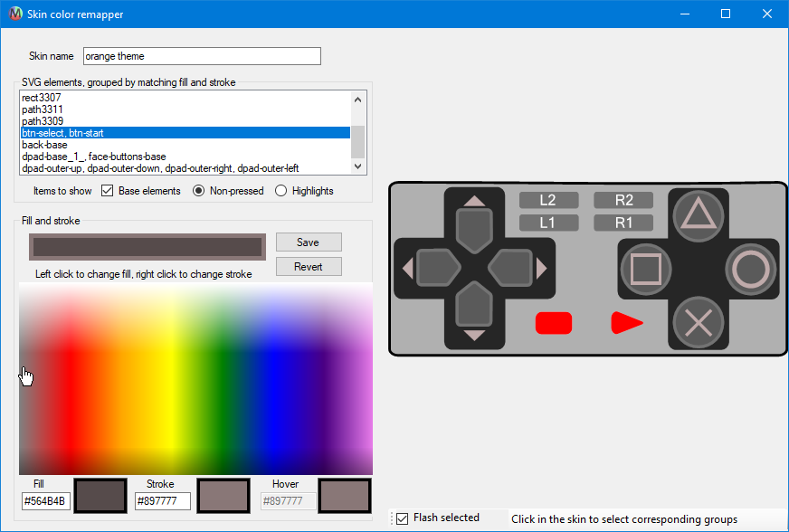Select the dpad-base_1_, face-buttons-base row
This screenshot has width=789, height=532.
click(185, 157)
